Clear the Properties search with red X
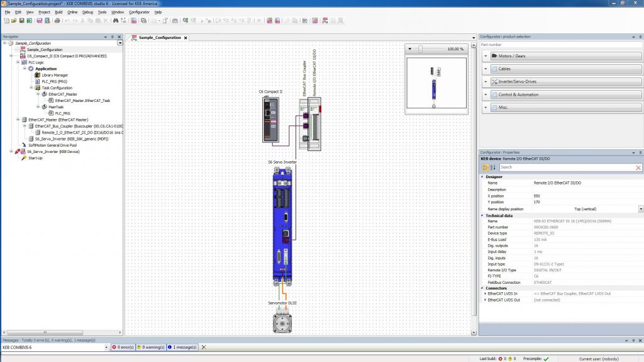This screenshot has height=362, width=644. pyautogui.click(x=638, y=167)
